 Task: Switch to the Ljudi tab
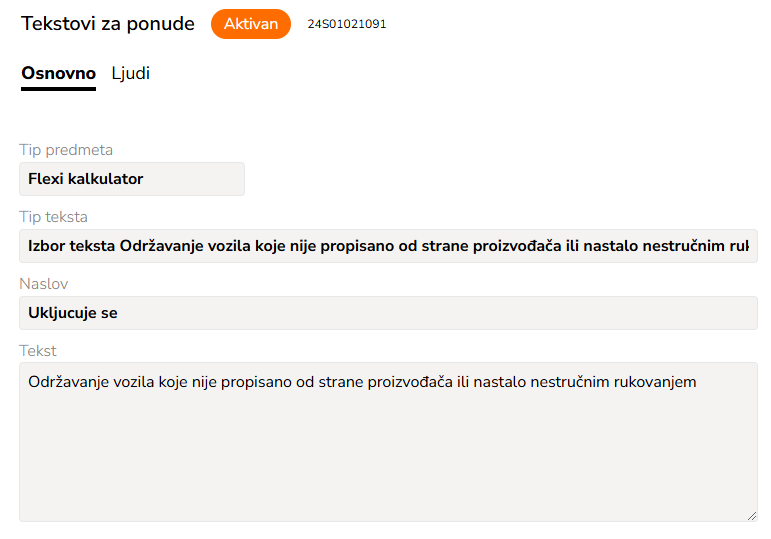point(131,73)
